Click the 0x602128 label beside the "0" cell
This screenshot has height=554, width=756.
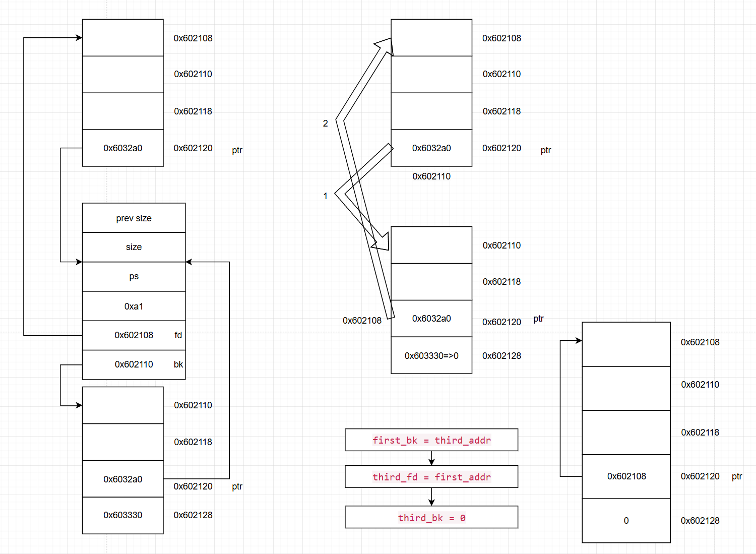point(700,521)
